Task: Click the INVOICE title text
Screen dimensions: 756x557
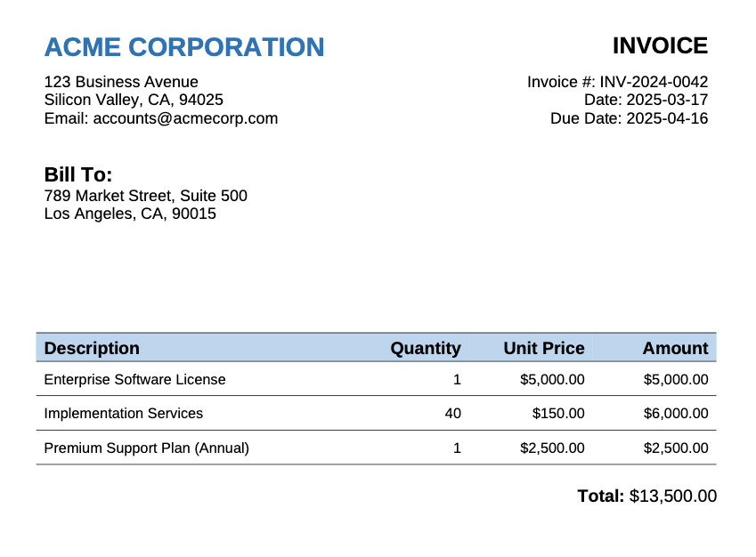Action: (x=660, y=45)
